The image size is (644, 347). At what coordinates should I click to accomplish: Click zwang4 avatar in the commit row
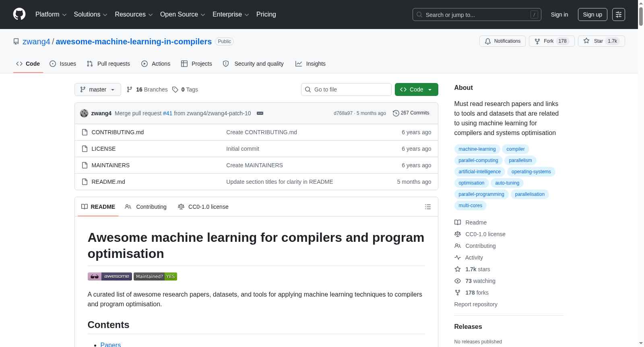(84, 113)
